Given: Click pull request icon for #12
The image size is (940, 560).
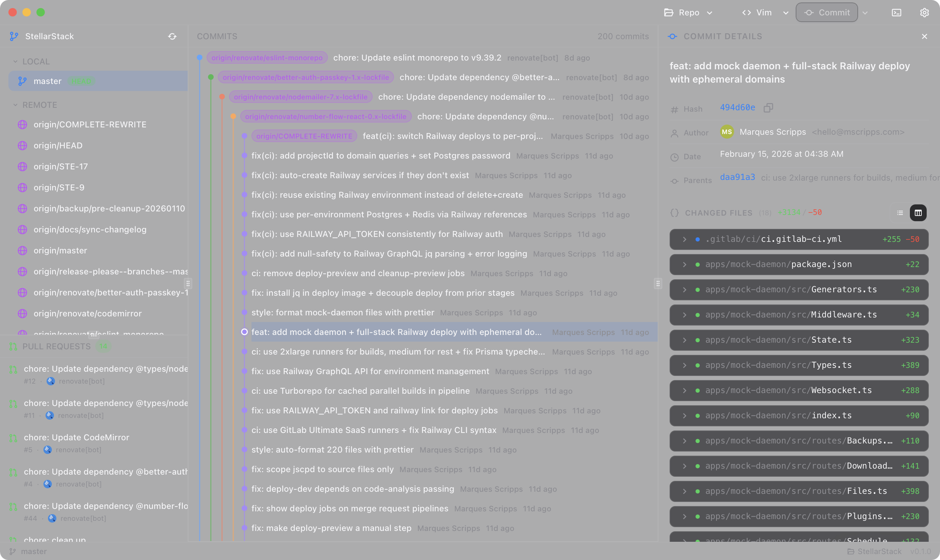Looking at the screenshot, I should 13,370.
